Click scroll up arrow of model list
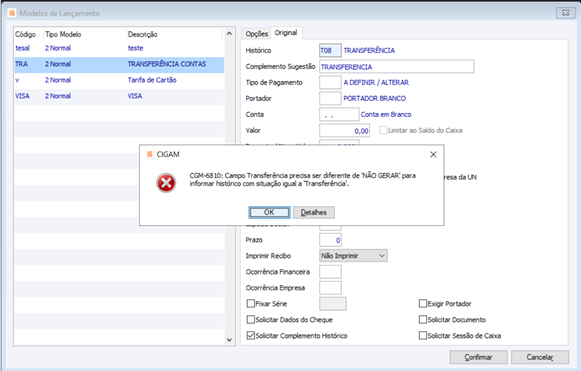 (229, 33)
